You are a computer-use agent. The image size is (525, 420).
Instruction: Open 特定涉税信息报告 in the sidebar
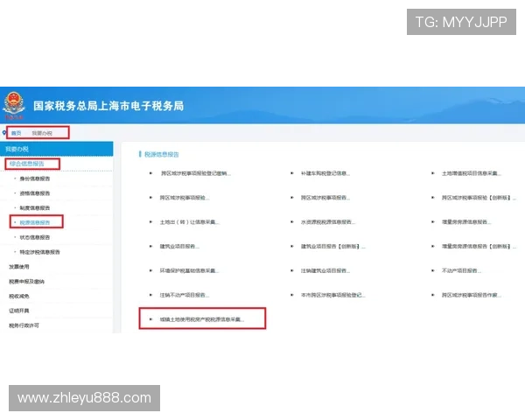click(x=40, y=252)
